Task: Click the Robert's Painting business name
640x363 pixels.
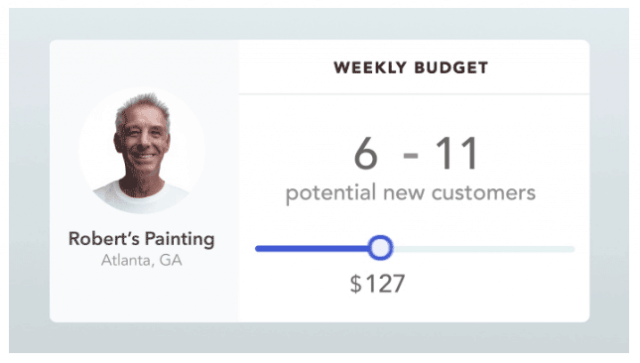Action: pos(141,239)
